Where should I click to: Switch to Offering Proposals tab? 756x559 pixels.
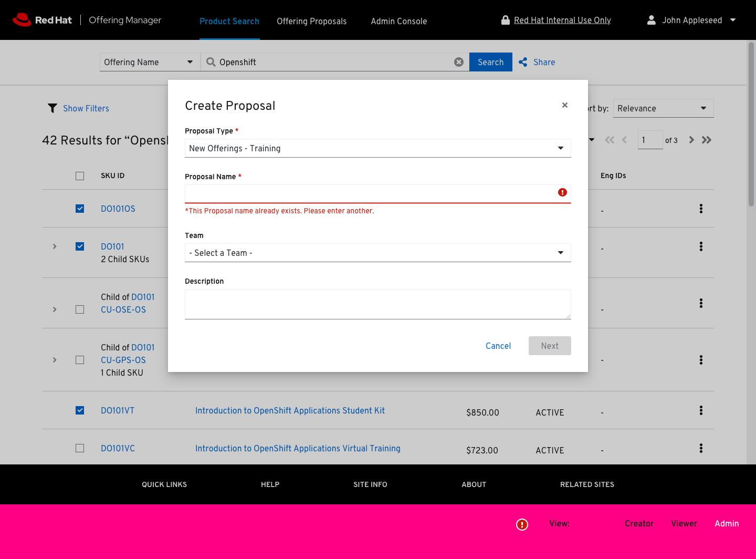311,21
